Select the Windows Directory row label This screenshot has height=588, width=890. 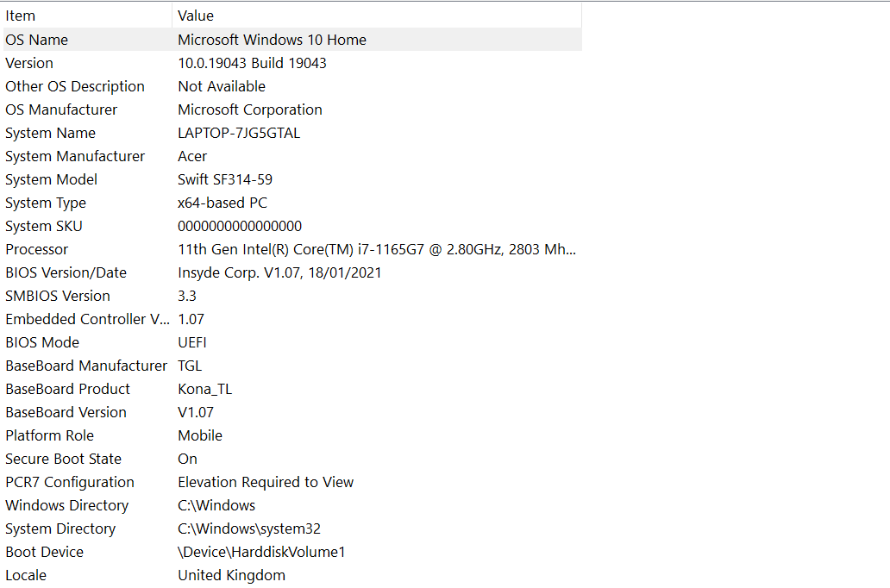tap(67, 505)
